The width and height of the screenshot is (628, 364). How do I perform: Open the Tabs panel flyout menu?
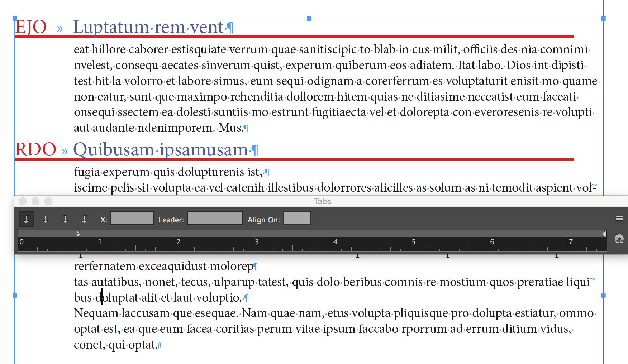point(619,219)
